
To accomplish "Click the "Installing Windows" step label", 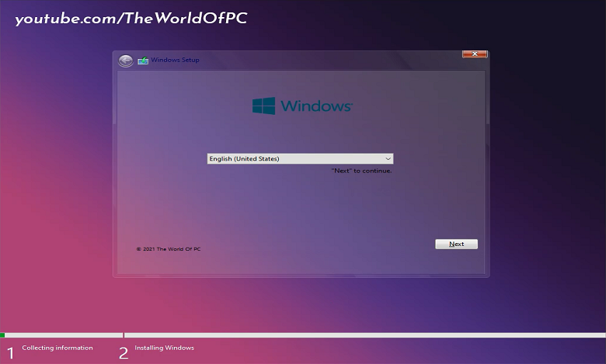I will pos(164,348).
